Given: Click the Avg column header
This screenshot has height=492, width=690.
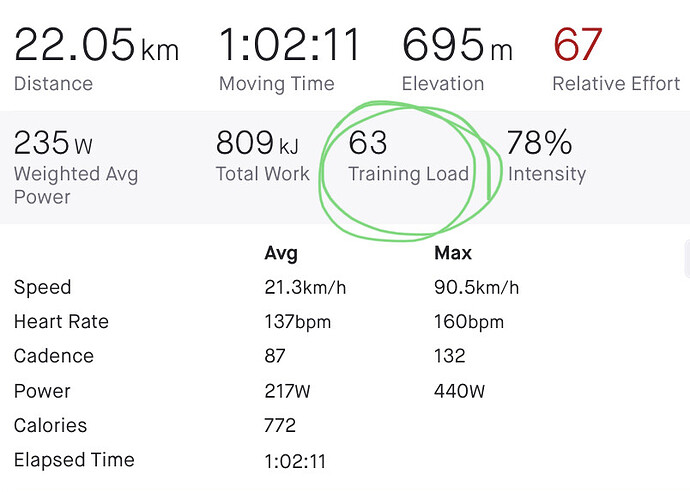Looking at the screenshot, I should click(281, 253).
